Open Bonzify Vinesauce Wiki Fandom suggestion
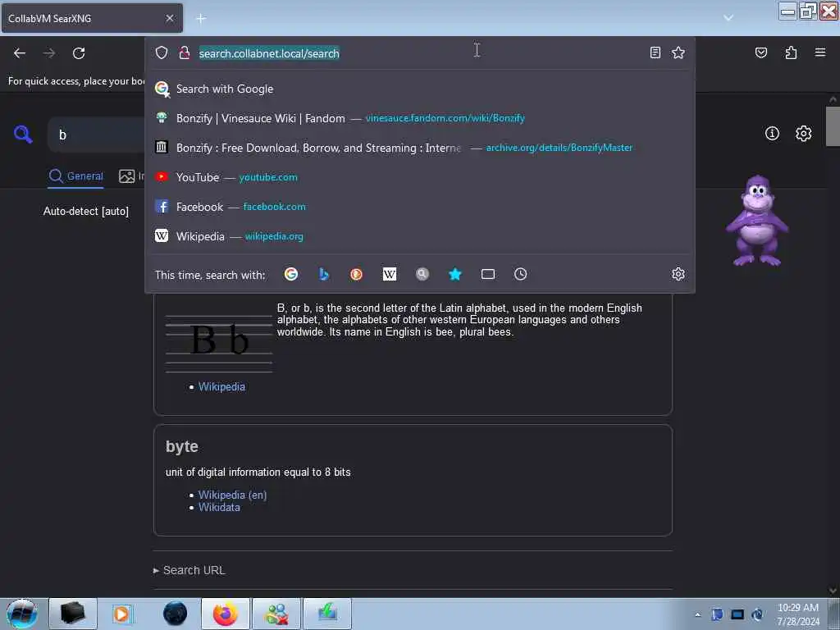This screenshot has width=840, height=630. pyautogui.click(x=420, y=118)
